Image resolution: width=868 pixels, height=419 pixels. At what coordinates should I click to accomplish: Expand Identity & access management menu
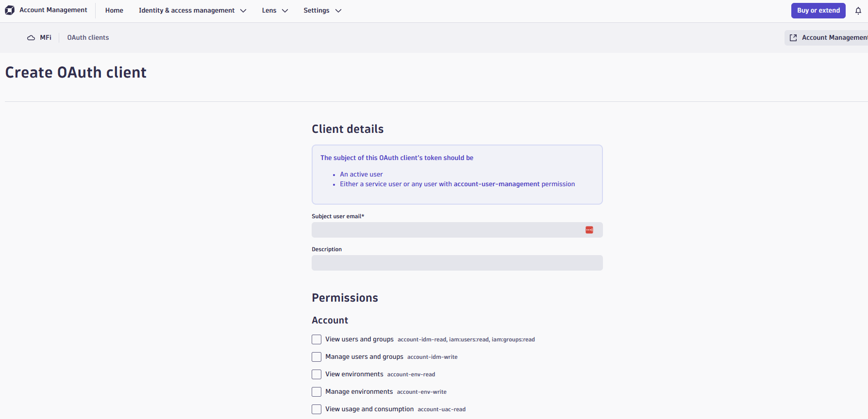pos(192,11)
